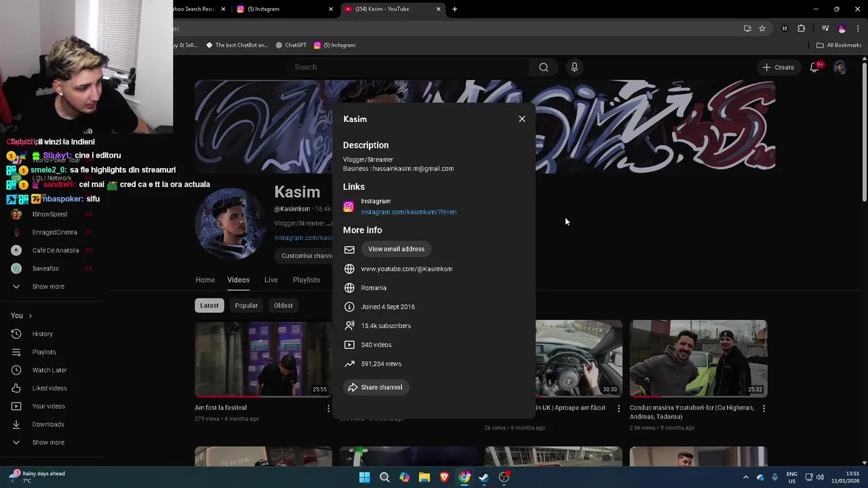The width and height of the screenshot is (868, 488).
Task: Open the ChatGPT bookmark
Action: (291, 45)
